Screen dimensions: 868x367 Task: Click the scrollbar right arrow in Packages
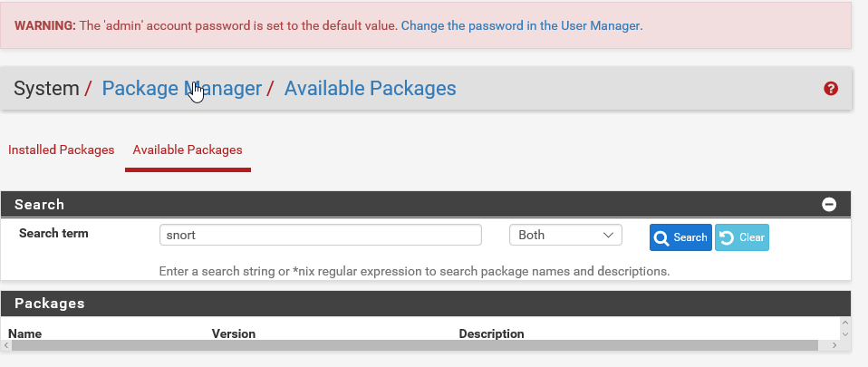[x=834, y=345]
